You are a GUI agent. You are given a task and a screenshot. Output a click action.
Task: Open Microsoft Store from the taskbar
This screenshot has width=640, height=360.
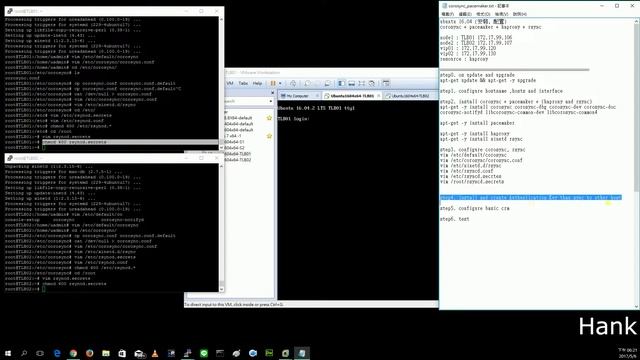pyautogui.click(x=122, y=353)
